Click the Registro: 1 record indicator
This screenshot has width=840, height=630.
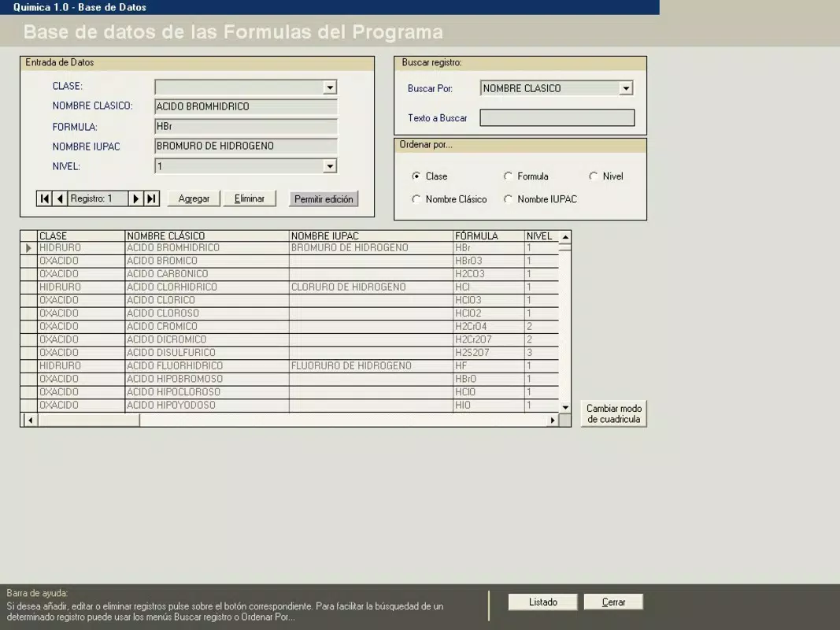coord(98,198)
